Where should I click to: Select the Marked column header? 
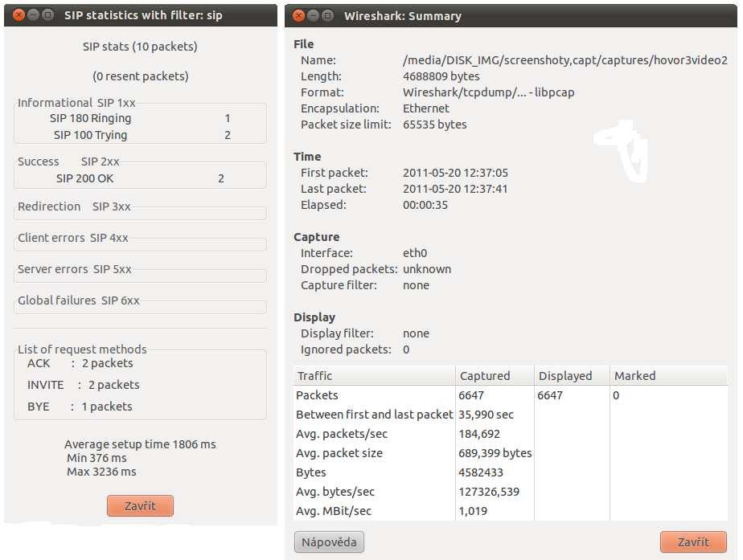[668, 375]
